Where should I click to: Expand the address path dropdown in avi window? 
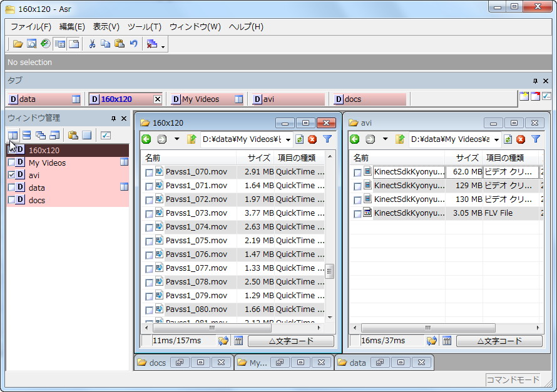point(496,140)
